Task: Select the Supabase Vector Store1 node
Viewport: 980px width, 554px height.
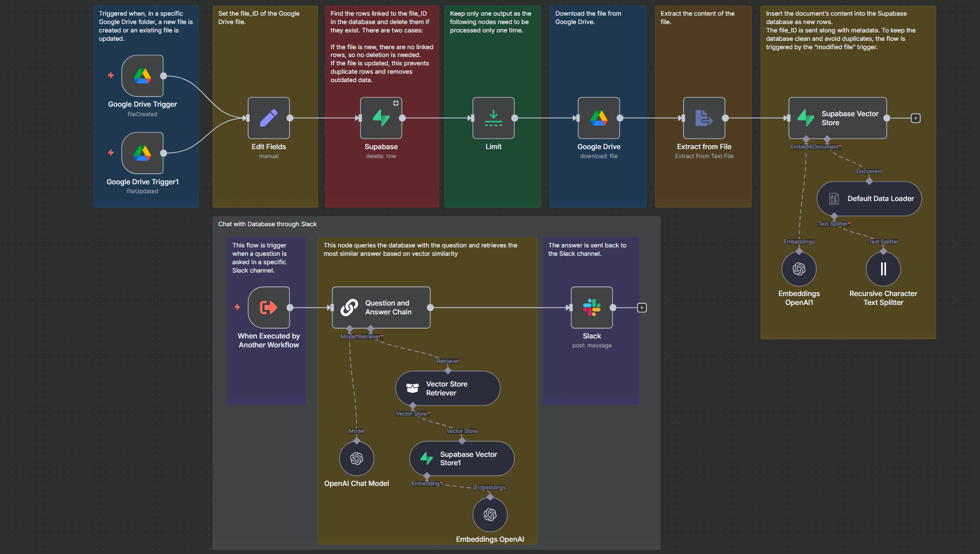Action: pos(462,459)
